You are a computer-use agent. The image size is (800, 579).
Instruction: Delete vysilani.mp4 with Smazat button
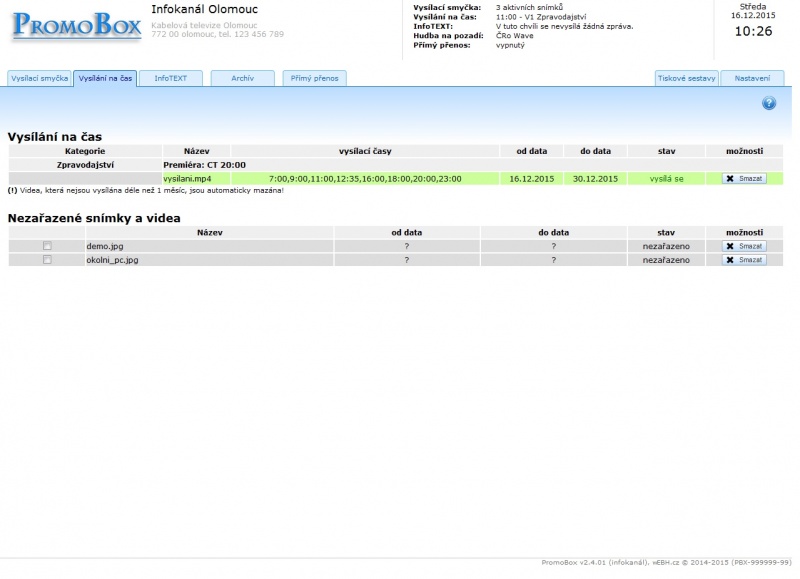click(x=744, y=179)
